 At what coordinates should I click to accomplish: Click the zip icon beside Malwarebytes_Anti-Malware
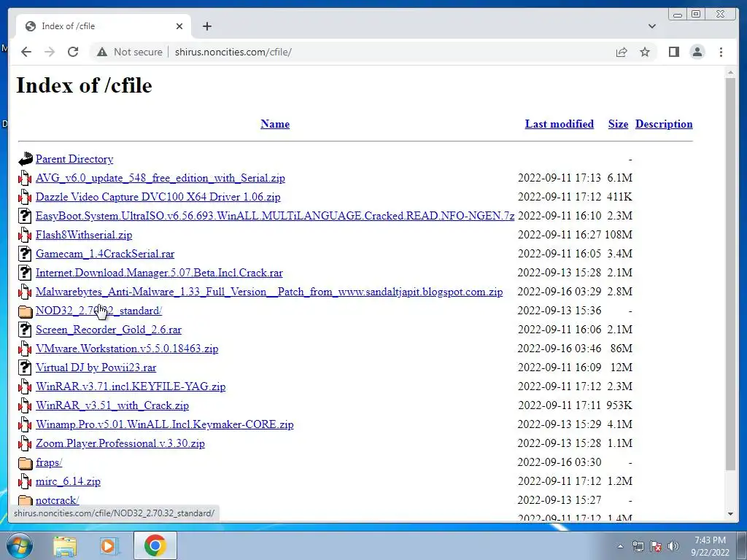pyautogui.click(x=25, y=292)
